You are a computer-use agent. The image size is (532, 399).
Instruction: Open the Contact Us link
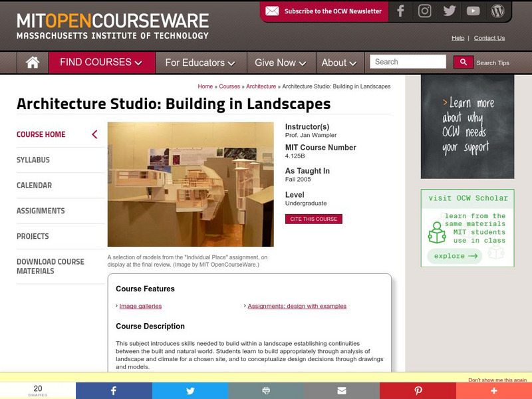click(x=489, y=38)
